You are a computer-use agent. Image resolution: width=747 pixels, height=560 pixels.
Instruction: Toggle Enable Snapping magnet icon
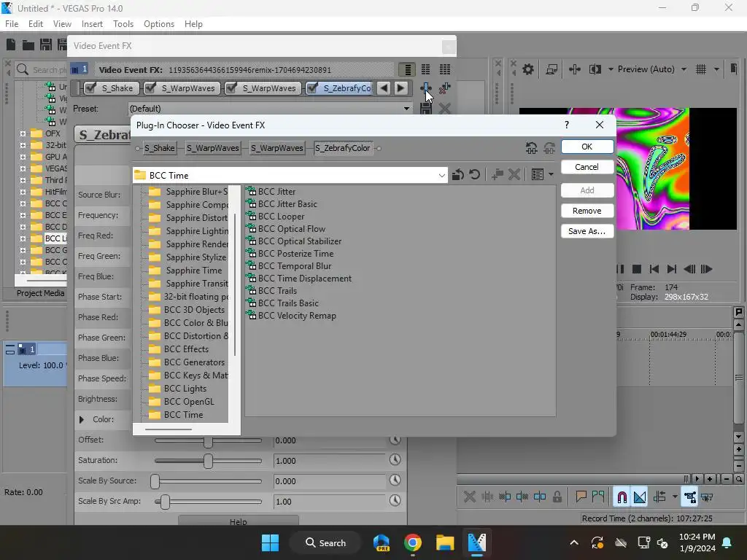[622, 497]
